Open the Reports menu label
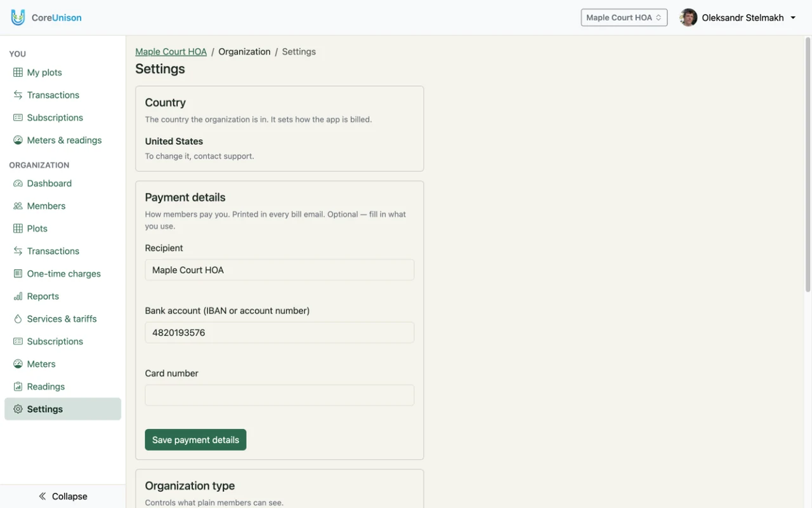Image resolution: width=812 pixels, height=508 pixels. pyautogui.click(x=43, y=297)
